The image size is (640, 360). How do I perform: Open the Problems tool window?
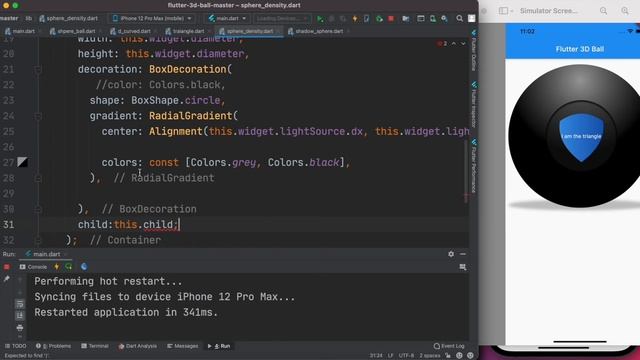53,346
